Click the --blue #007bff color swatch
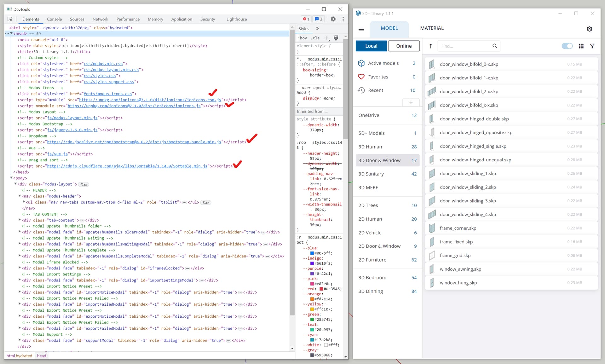This screenshot has height=364, width=605. pos(312,253)
